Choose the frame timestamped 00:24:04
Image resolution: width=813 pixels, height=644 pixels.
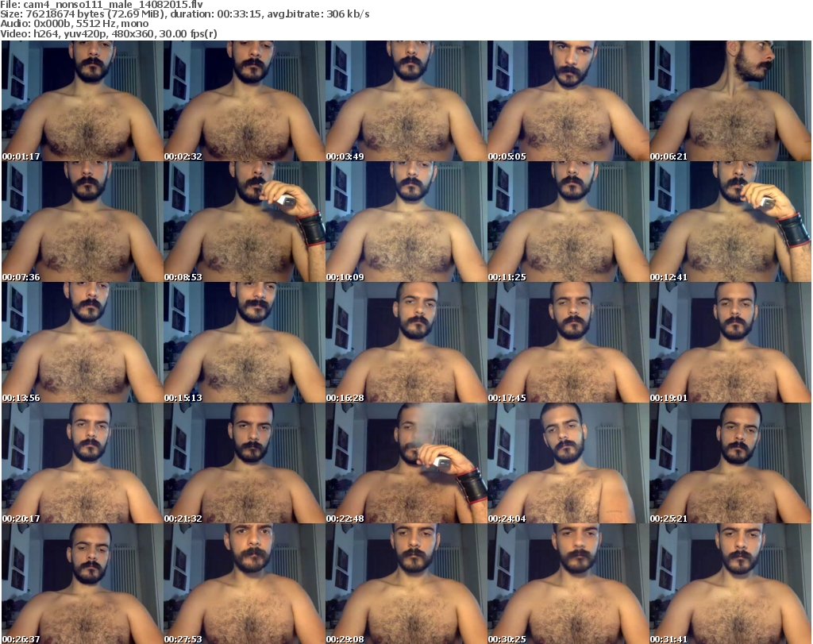[568, 463]
